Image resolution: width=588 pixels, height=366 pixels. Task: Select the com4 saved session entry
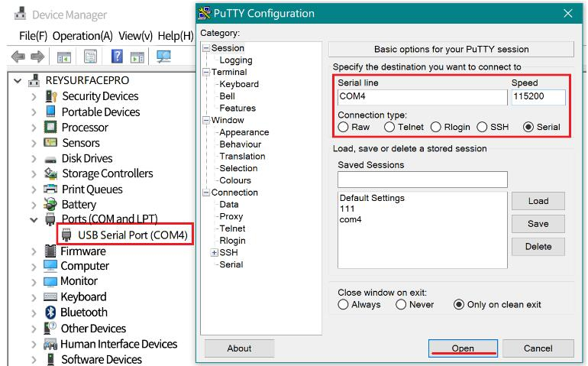tap(351, 219)
